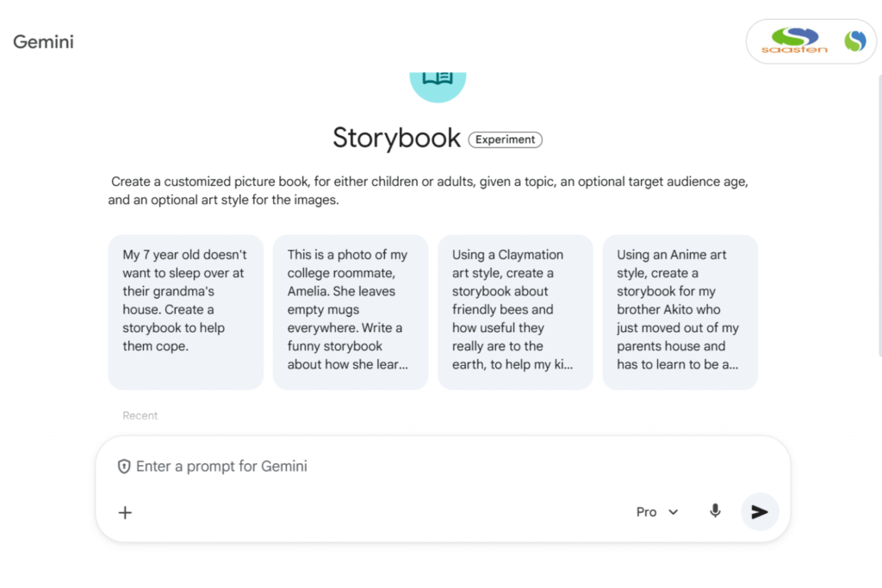Click the shield icon inside the prompt bar
This screenshot has height=588, width=882.
coord(124,466)
